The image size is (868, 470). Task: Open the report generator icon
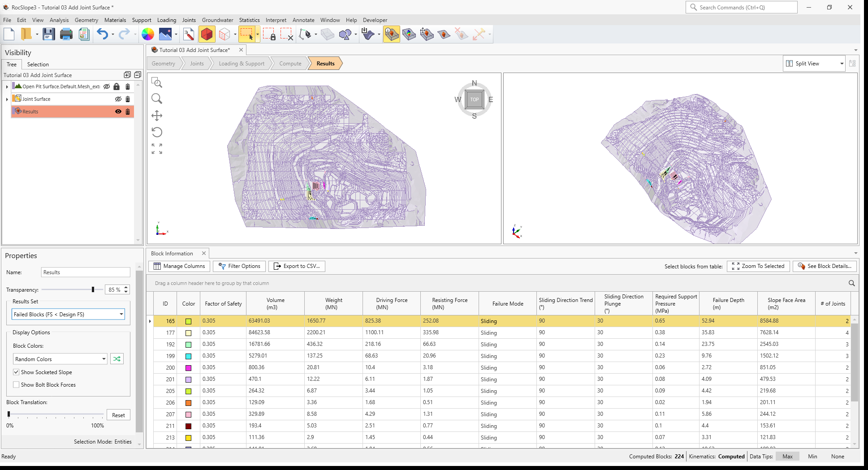pyautogui.click(x=84, y=34)
